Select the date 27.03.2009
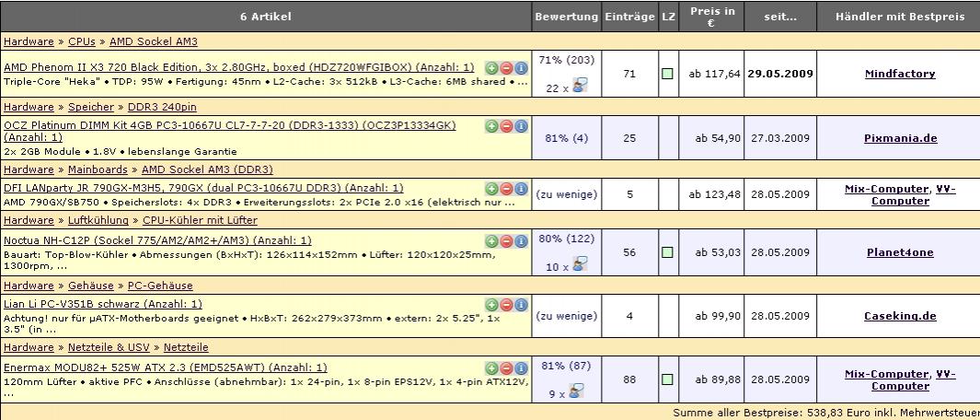The height and width of the screenshot is (420, 980). click(x=780, y=138)
